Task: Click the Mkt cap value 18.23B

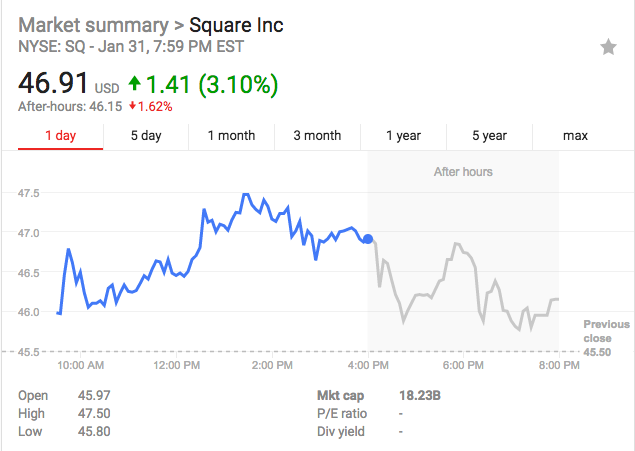Action: [x=416, y=395]
